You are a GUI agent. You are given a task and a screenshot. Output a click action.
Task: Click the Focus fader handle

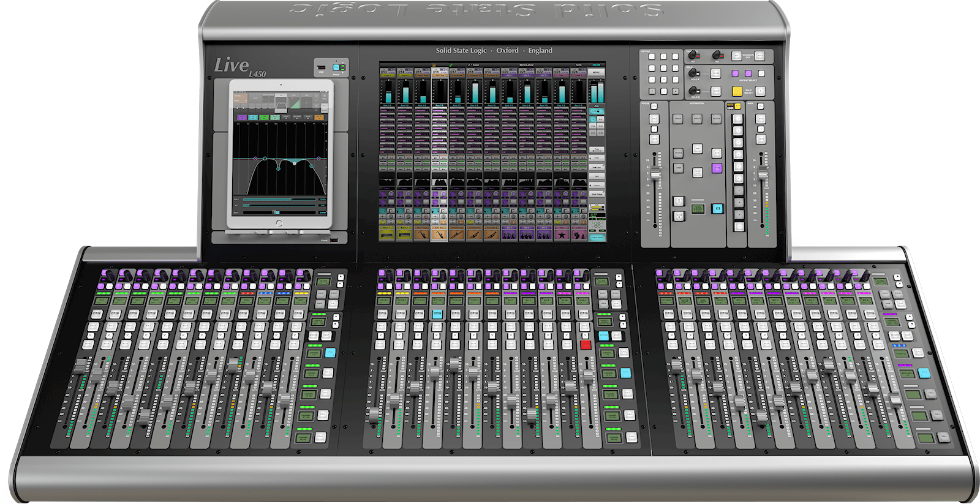tap(655, 172)
